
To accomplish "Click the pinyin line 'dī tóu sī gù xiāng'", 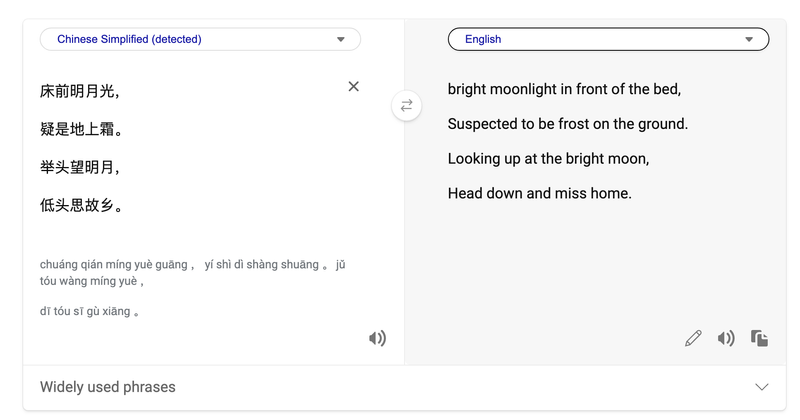I will coord(86,311).
